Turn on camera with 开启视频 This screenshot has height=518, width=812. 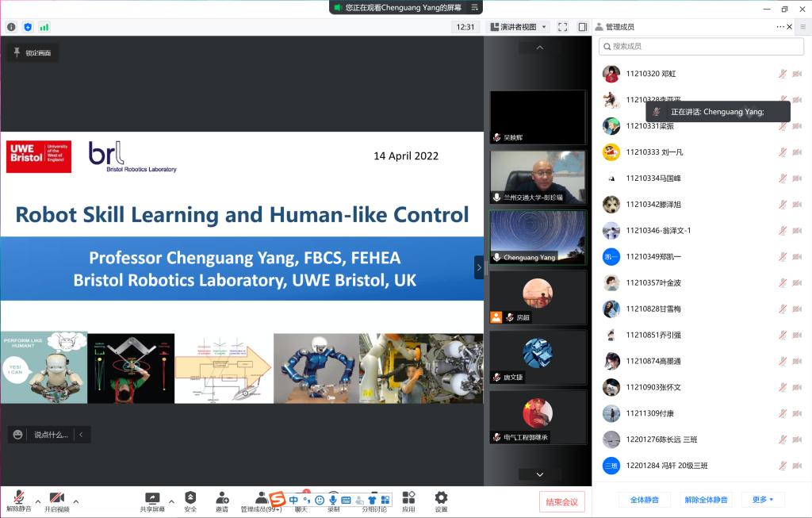click(x=56, y=500)
